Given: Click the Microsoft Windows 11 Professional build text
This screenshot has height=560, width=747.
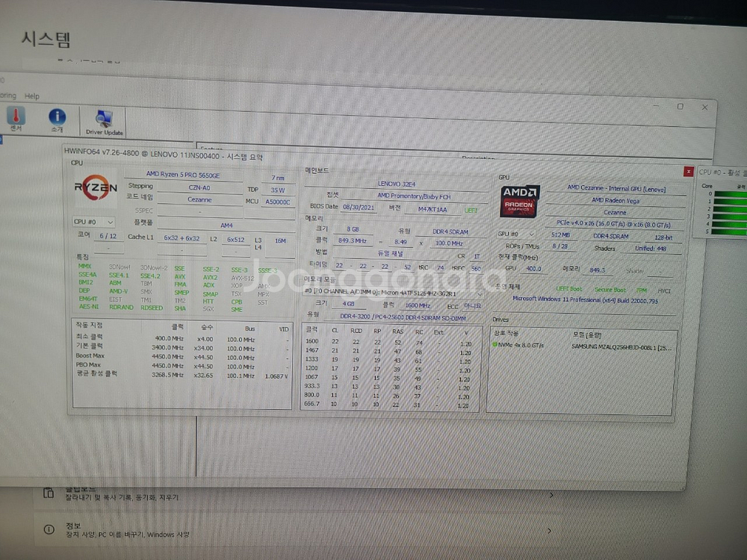Looking at the screenshot, I should (586, 300).
